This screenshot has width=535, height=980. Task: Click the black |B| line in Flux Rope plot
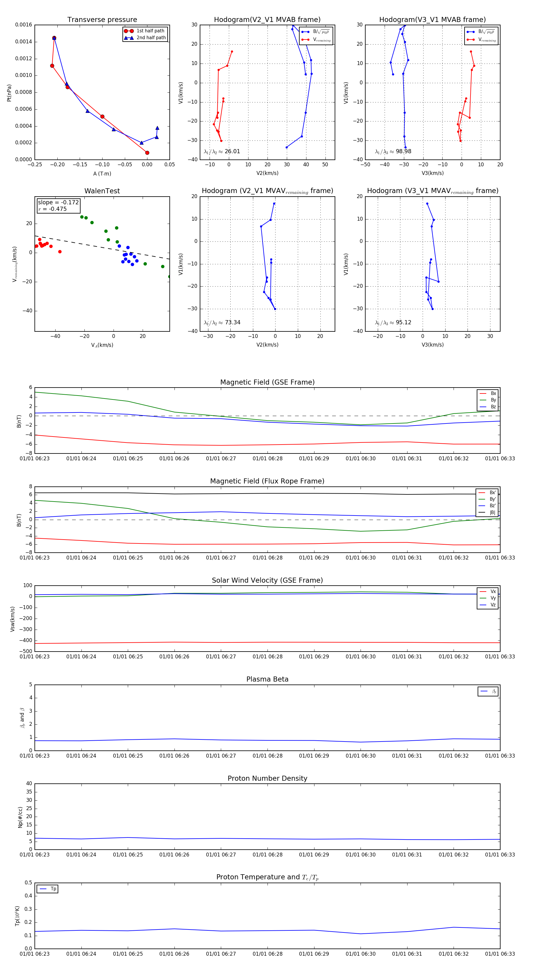pyautogui.click(x=267, y=494)
